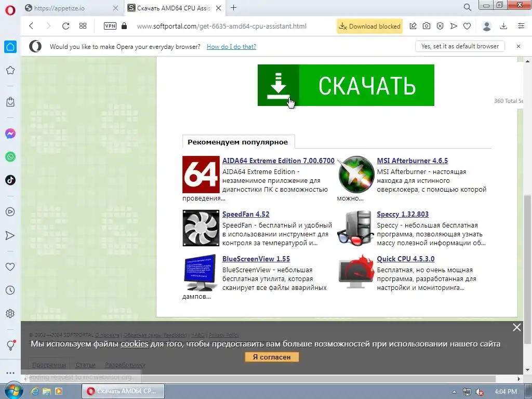This screenshot has height=399, width=532.
Task: Open a new tab with plus button
Action: coord(233,8)
